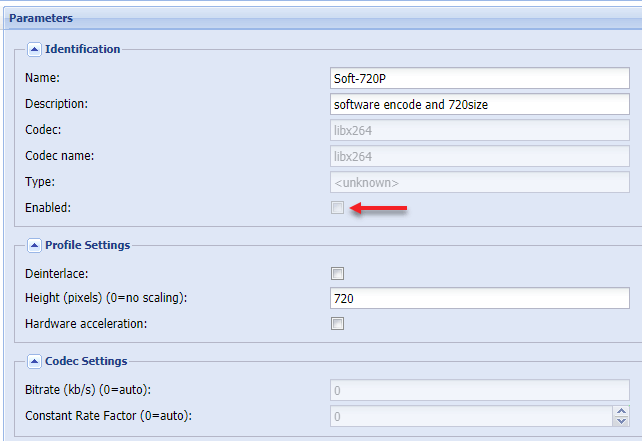Collapse the Codec Settings section arrow icon

point(34,361)
